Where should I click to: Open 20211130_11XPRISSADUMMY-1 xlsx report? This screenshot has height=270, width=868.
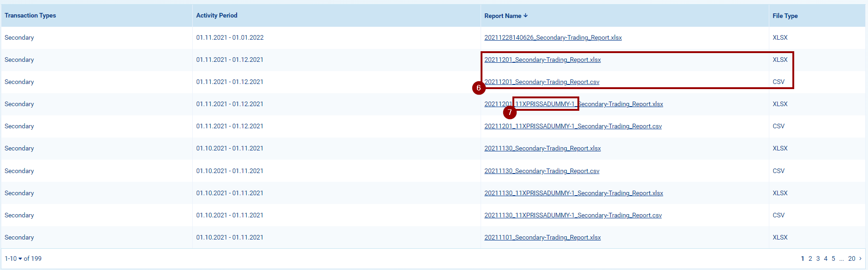(573, 193)
